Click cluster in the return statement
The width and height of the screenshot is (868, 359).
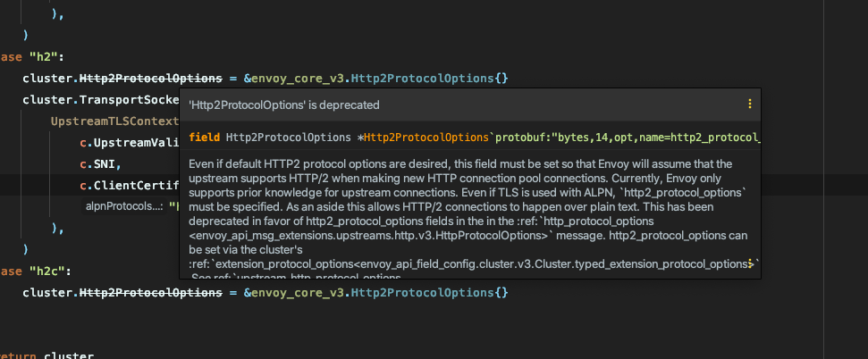coord(69,356)
